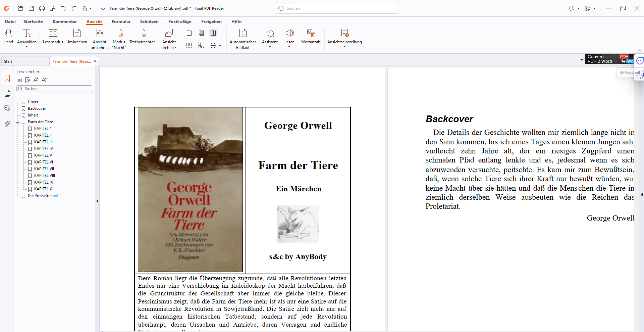
Task: Start Automatischer Bildlauf auto-scroll
Action: coord(243,39)
